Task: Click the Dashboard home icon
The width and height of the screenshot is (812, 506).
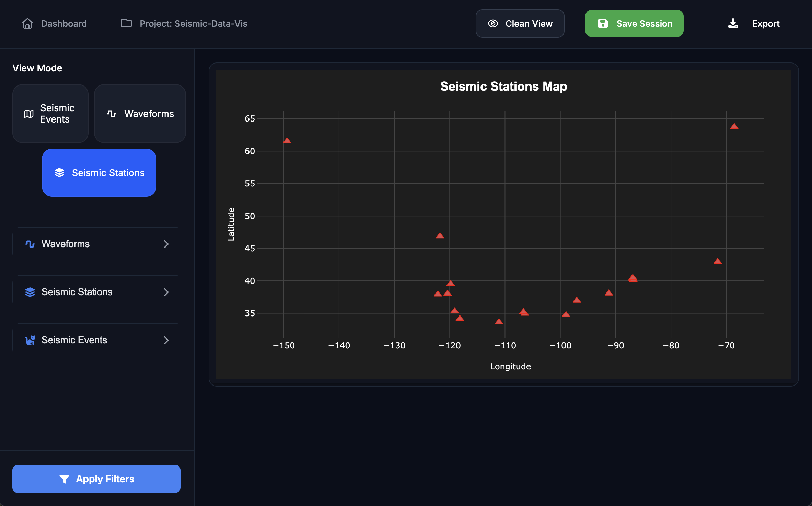Action: point(27,23)
